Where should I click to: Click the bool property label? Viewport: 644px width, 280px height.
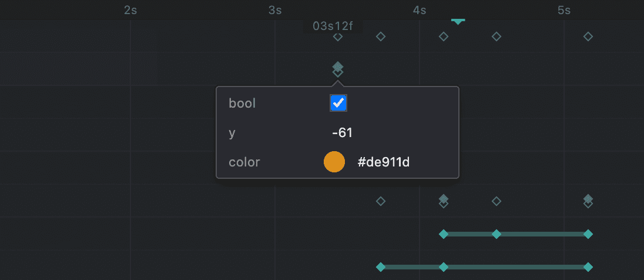tap(242, 103)
